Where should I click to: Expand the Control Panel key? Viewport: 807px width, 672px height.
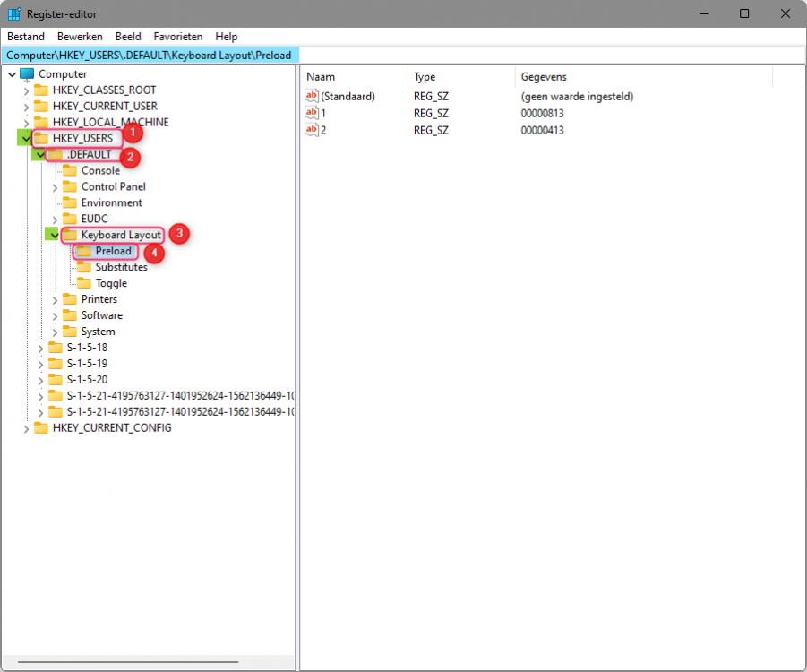(55, 187)
